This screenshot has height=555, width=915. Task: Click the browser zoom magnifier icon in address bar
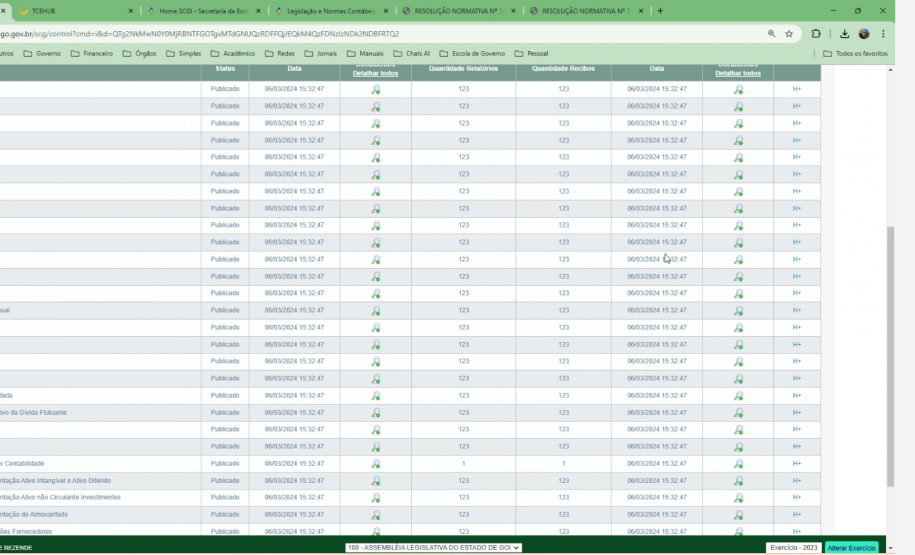point(770,33)
